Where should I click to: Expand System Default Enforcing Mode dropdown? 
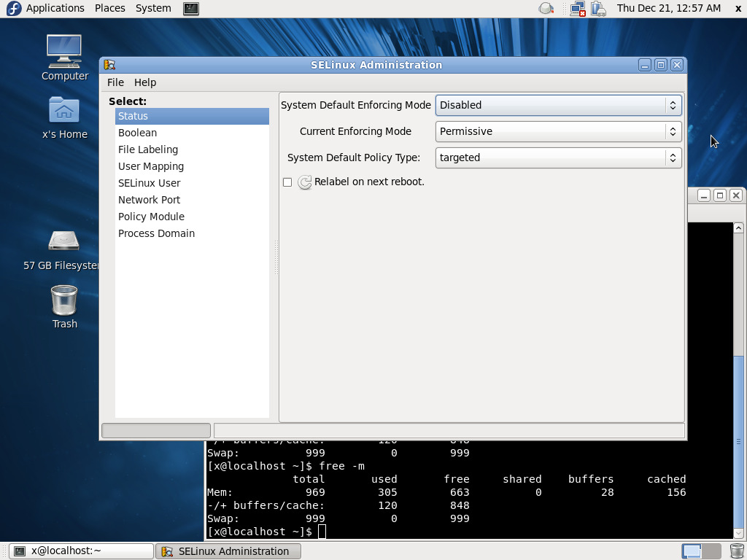coord(558,105)
